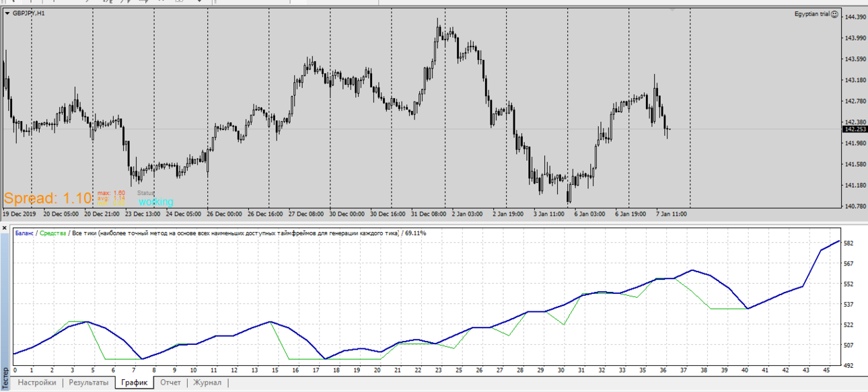This screenshot has width=868, height=392.
Task: Click the Egyptian trial expert label
Action: (811, 13)
